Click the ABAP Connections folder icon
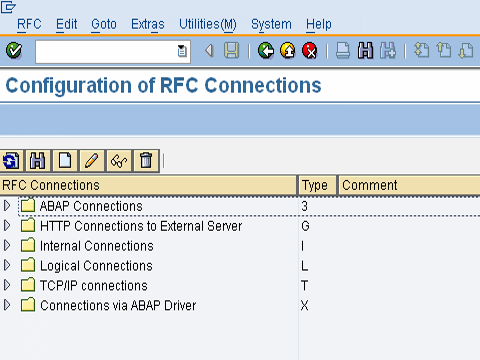Viewport: 480px width, 360px height. pyautogui.click(x=28, y=206)
